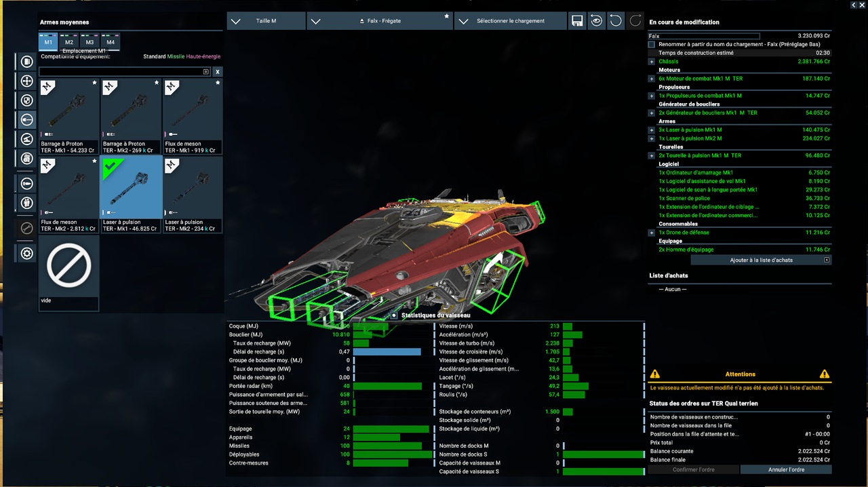The width and height of the screenshot is (868, 487).
Task: Toggle favorite star on Barrage à Proton Mk2
Action: 156,83
